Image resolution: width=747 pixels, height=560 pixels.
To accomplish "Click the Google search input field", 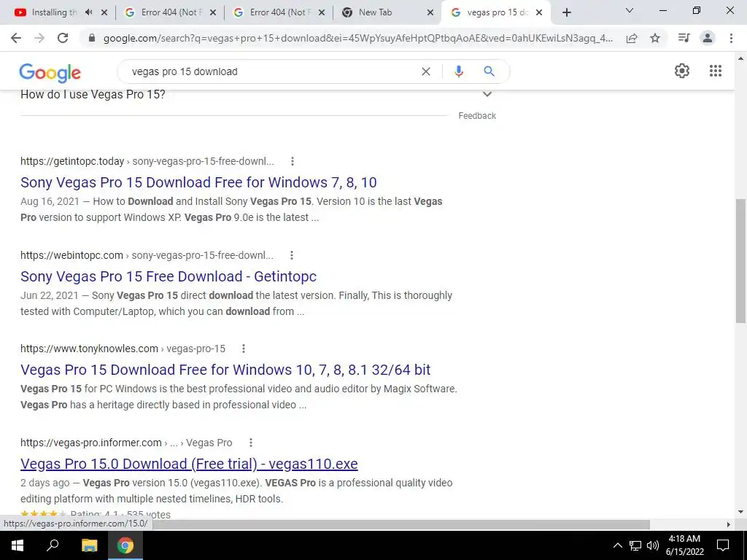I will pyautogui.click(x=271, y=71).
